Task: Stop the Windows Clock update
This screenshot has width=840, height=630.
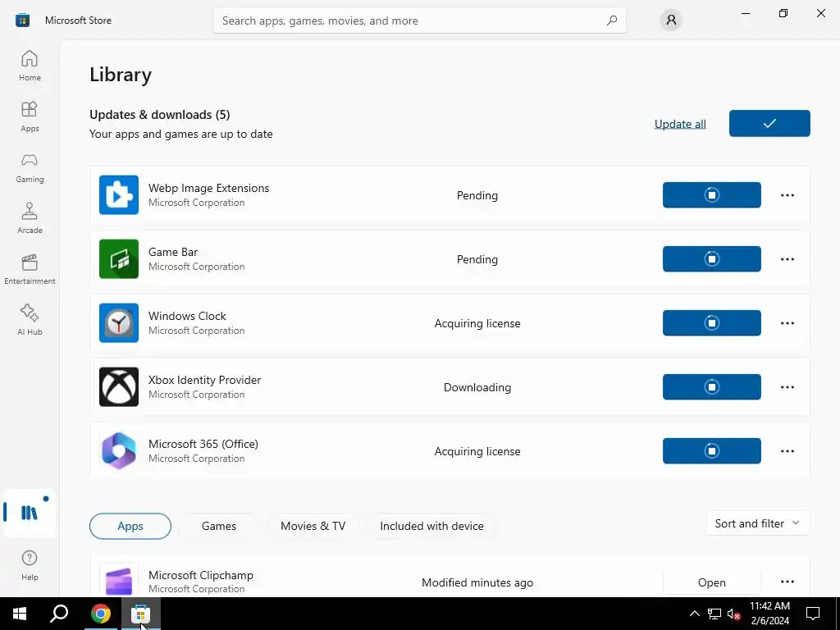Action: tap(711, 323)
